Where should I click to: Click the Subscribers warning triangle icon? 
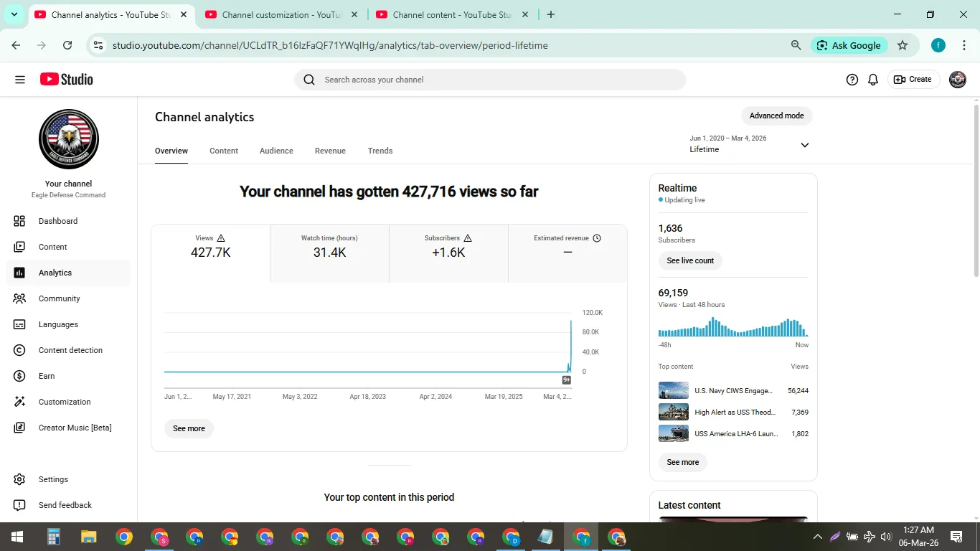[x=468, y=238]
